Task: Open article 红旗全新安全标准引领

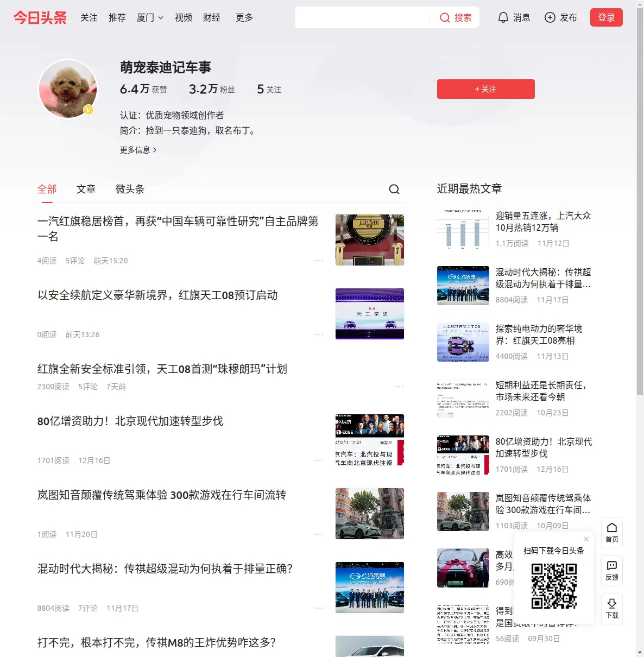Action: (x=162, y=369)
